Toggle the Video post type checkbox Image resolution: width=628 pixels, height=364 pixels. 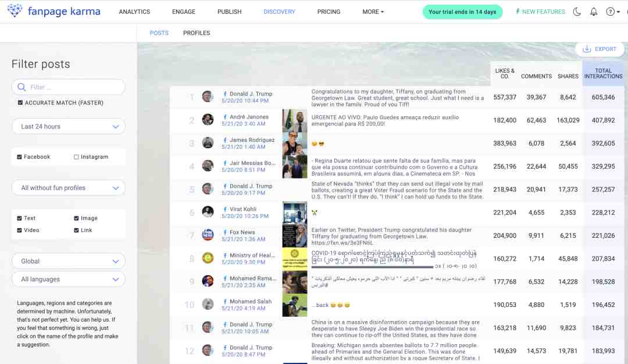[x=19, y=230]
